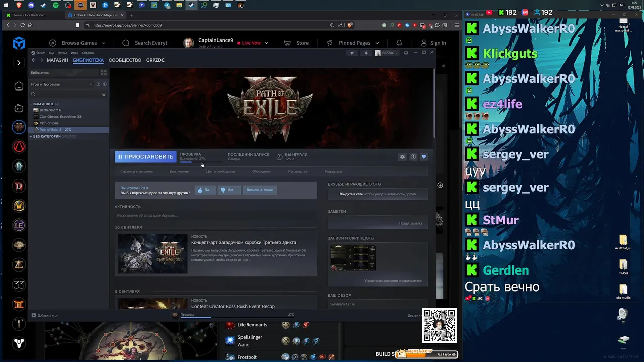Click the verification progress bar under ПРОВЕРКА

coord(201,162)
